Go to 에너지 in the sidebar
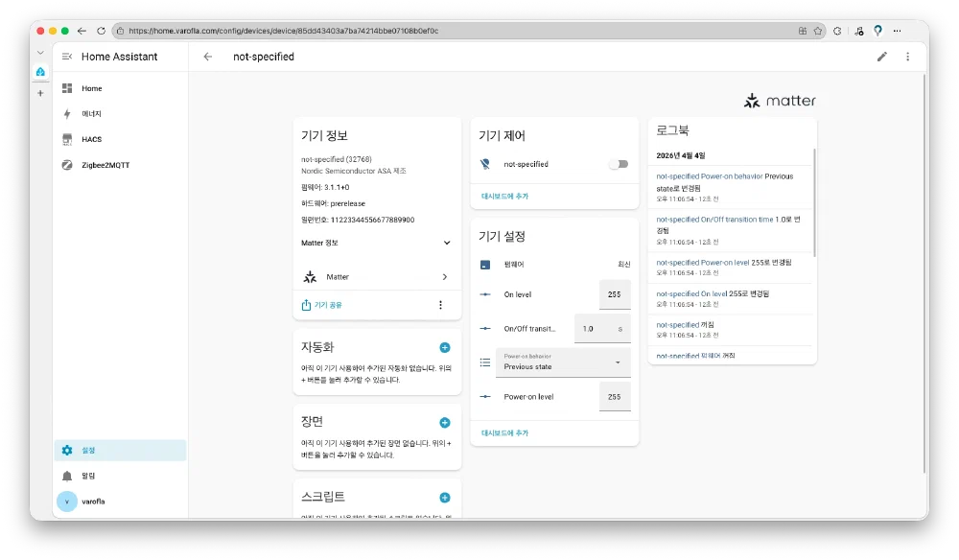This screenshot has width=959, height=560. tap(91, 114)
